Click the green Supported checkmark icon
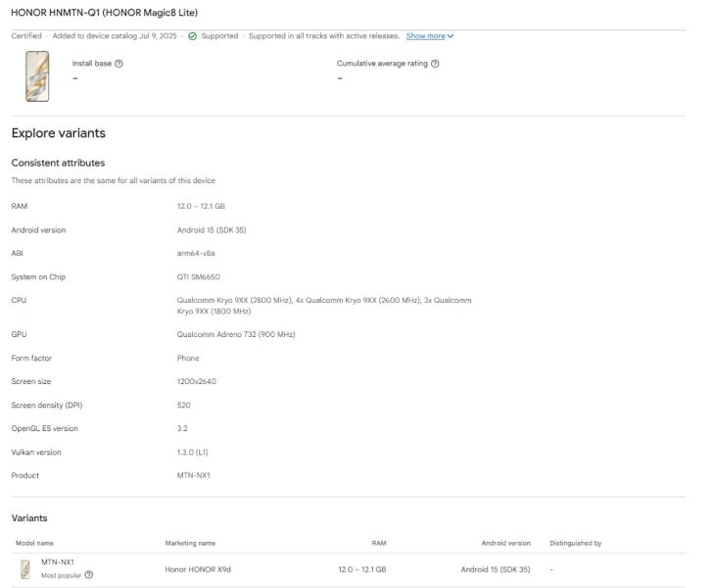This screenshot has height=588, width=717. [192, 36]
